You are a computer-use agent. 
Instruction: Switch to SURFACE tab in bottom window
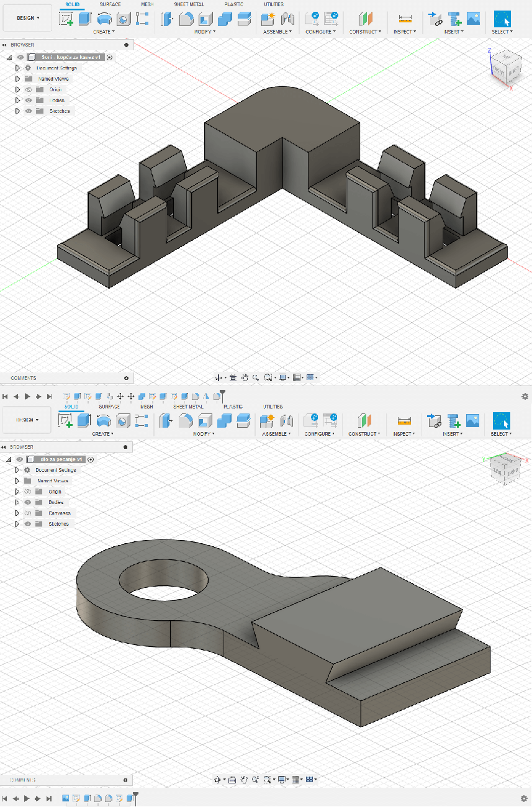[x=109, y=407]
